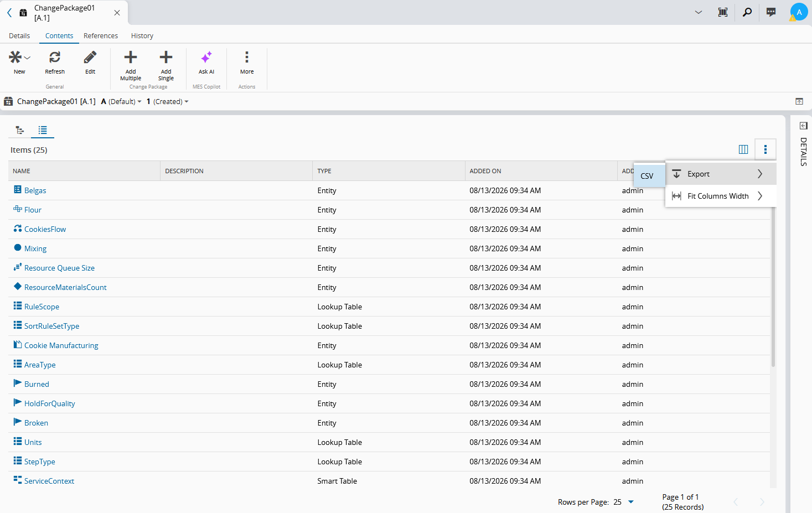Open the Cookie Manufacturing link
The image size is (812, 513).
(x=61, y=345)
